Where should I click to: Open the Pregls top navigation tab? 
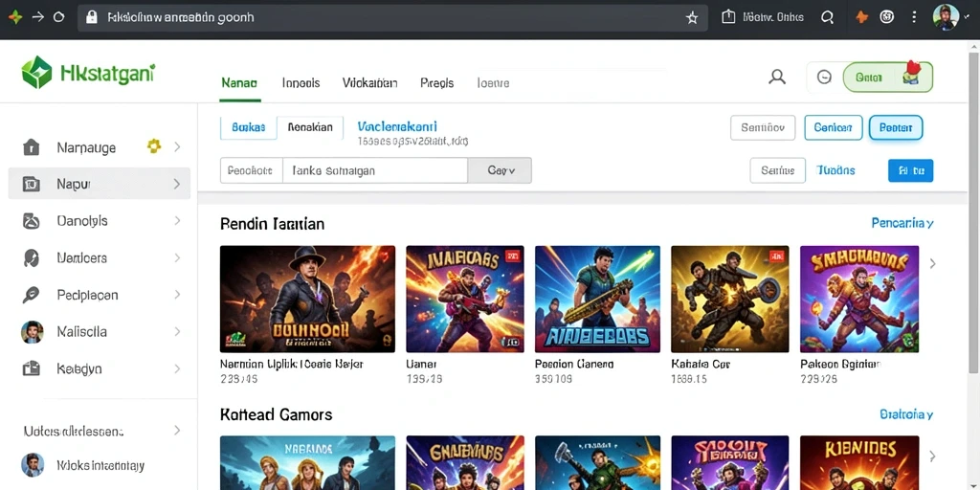pos(436,82)
